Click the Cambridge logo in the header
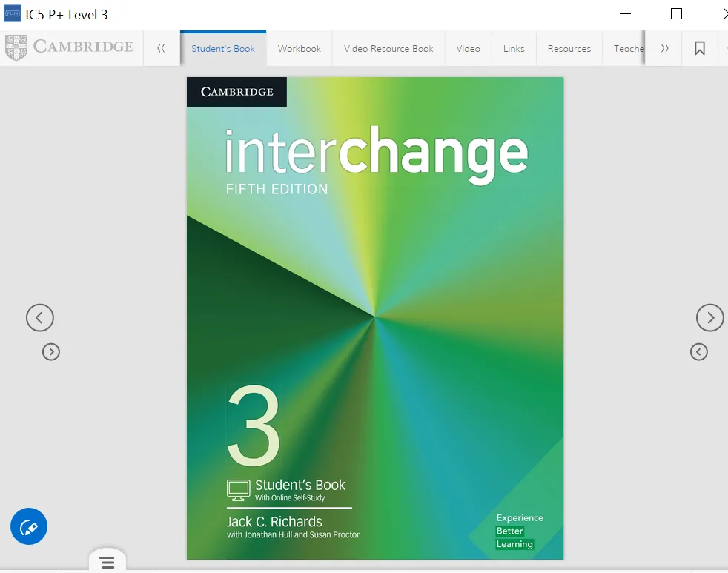 (69, 47)
